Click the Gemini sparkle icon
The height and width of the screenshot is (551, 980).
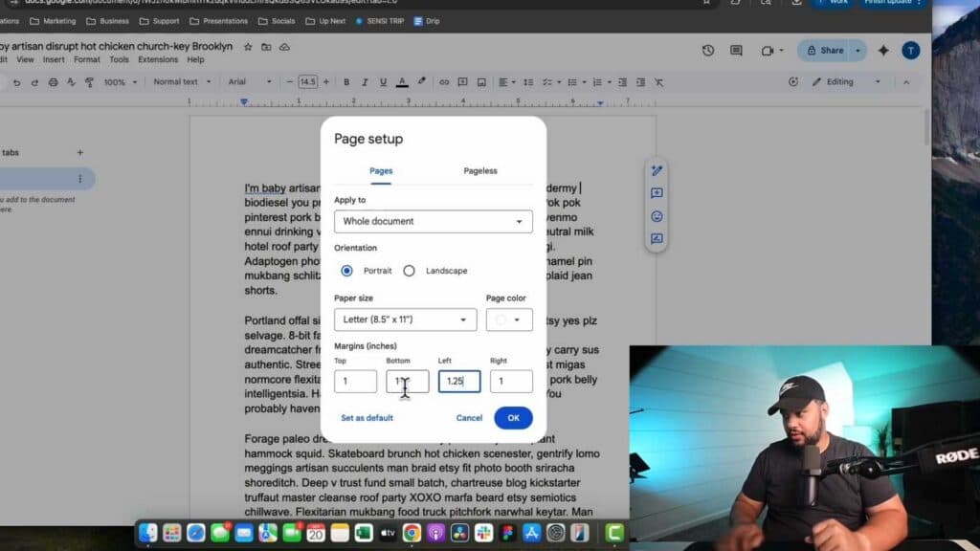click(x=883, y=51)
